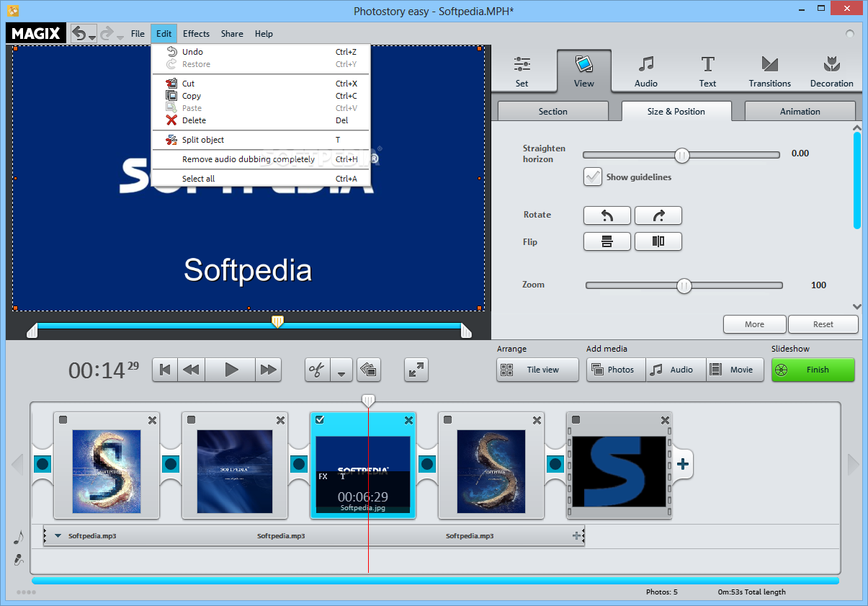Tick the checkbox on the bronze S photo

click(x=448, y=420)
